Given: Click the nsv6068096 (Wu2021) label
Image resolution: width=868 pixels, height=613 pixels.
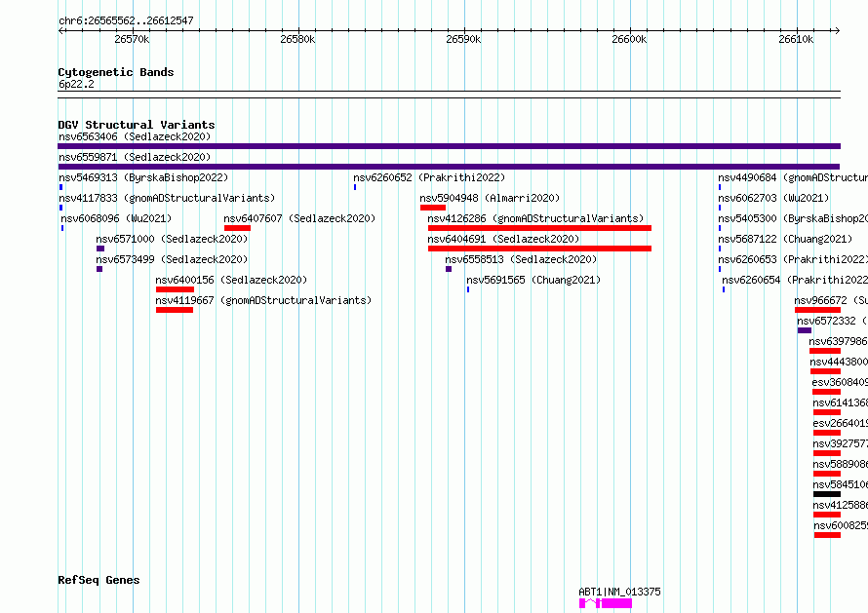Looking at the screenshot, I should (x=116, y=218).
